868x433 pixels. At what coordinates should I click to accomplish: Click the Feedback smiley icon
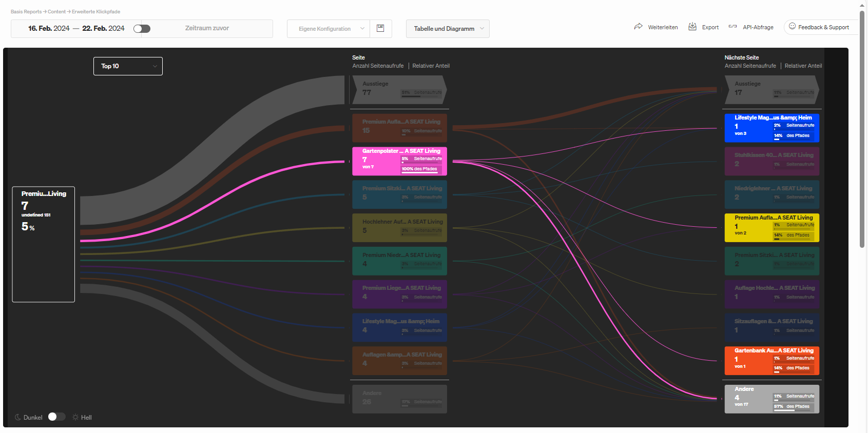pos(792,26)
